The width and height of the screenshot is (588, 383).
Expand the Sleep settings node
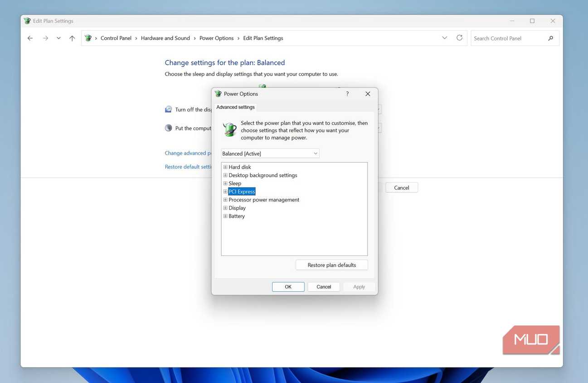225,183
